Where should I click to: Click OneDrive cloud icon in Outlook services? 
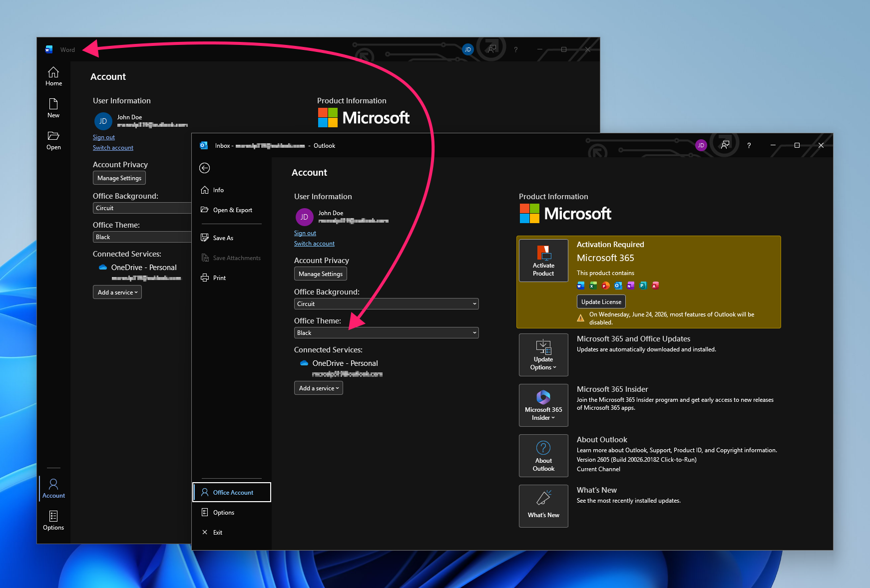(304, 363)
